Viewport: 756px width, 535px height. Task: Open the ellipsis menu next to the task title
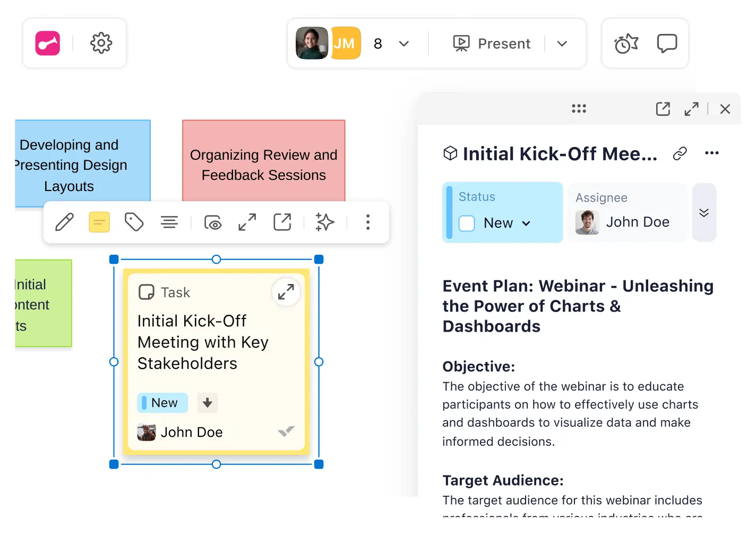pyautogui.click(x=712, y=153)
